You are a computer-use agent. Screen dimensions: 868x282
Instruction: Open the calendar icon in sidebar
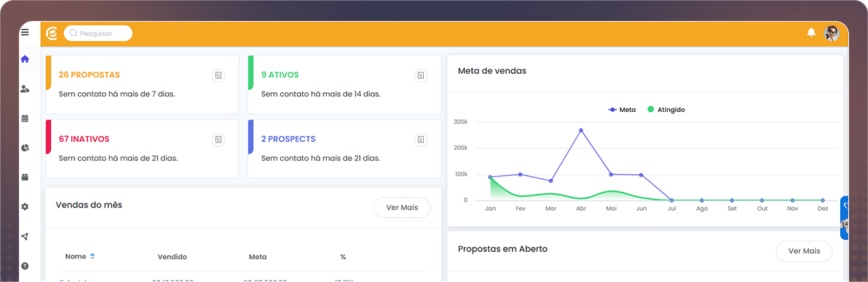tap(25, 119)
